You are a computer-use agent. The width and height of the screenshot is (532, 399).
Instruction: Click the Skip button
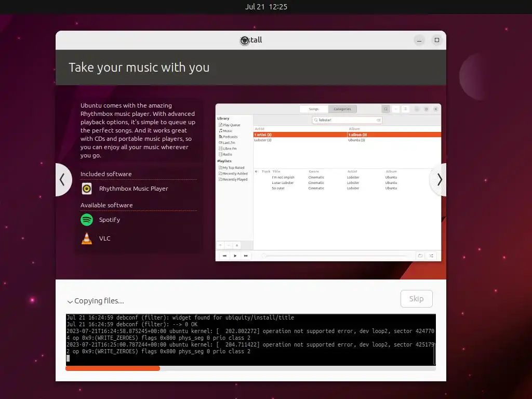[x=416, y=299]
